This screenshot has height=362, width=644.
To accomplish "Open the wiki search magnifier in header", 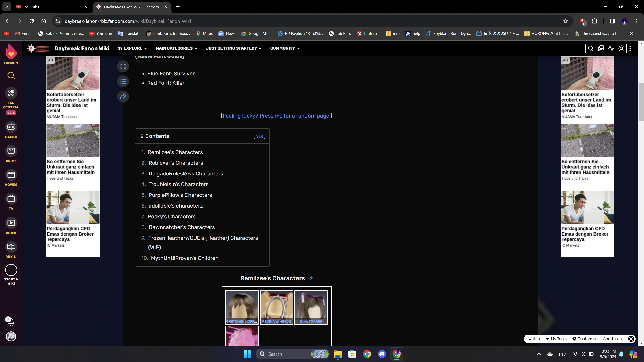I will point(591,48).
